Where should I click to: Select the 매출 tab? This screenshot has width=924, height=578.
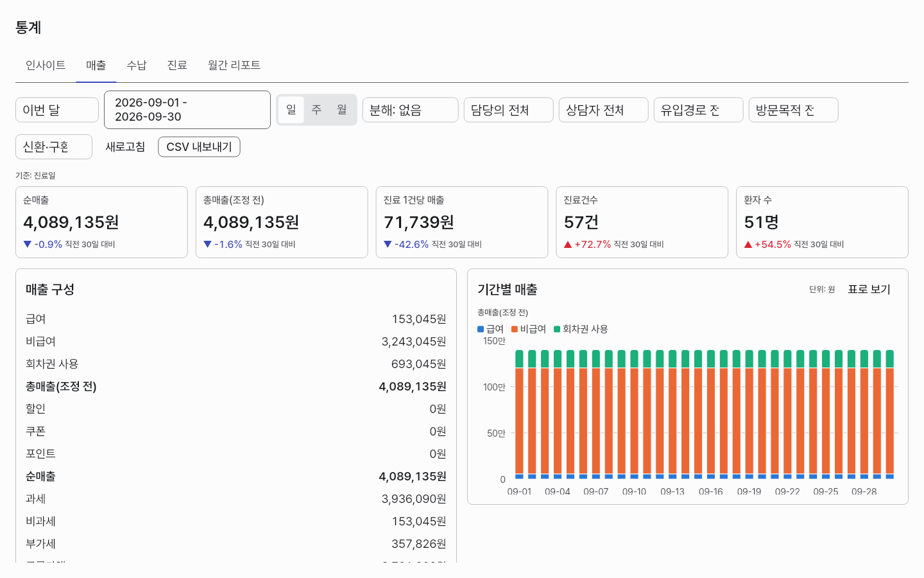click(96, 65)
